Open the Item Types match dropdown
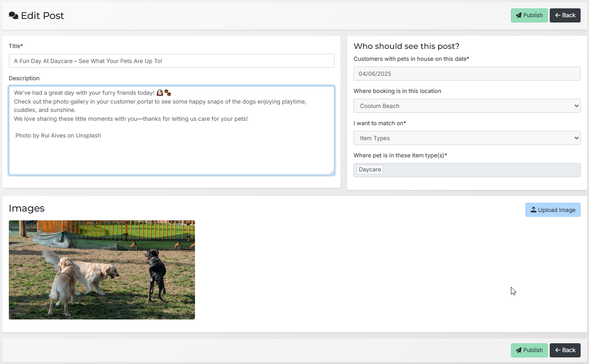The width and height of the screenshot is (589, 364). click(x=467, y=138)
